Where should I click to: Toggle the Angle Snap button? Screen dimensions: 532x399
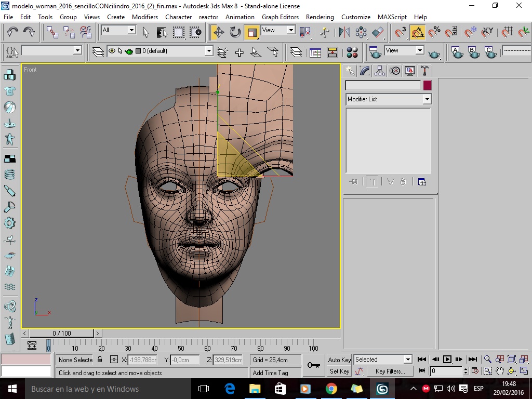(418, 32)
